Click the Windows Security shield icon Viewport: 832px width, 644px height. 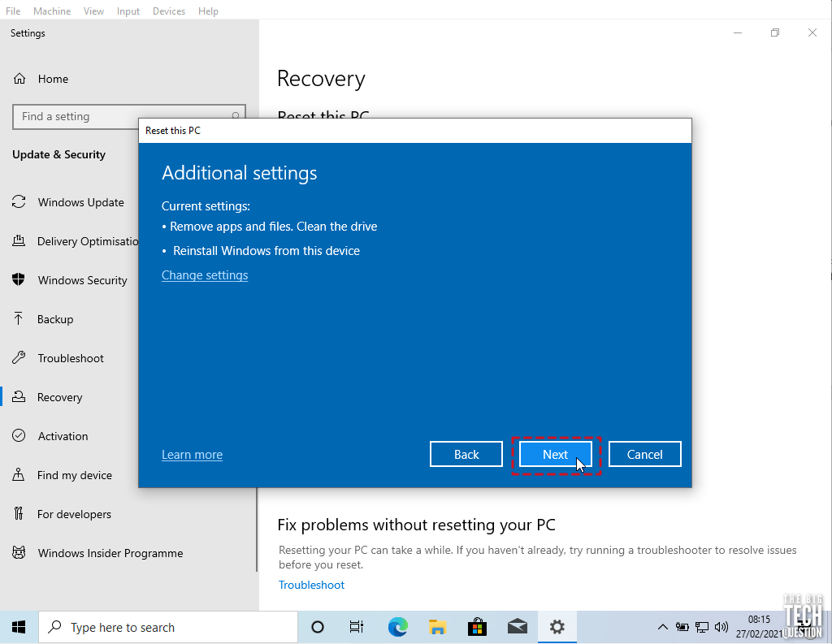pyautogui.click(x=19, y=279)
